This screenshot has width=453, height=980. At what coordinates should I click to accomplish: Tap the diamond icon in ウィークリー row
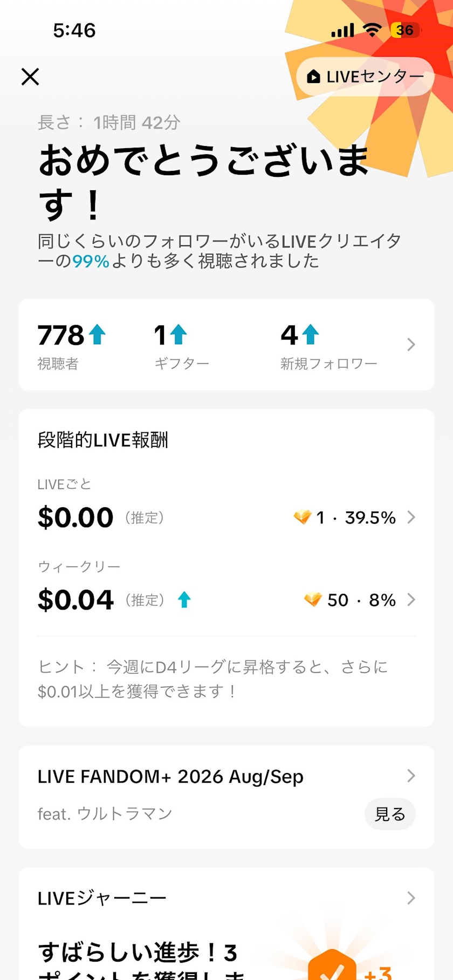pyautogui.click(x=313, y=599)
